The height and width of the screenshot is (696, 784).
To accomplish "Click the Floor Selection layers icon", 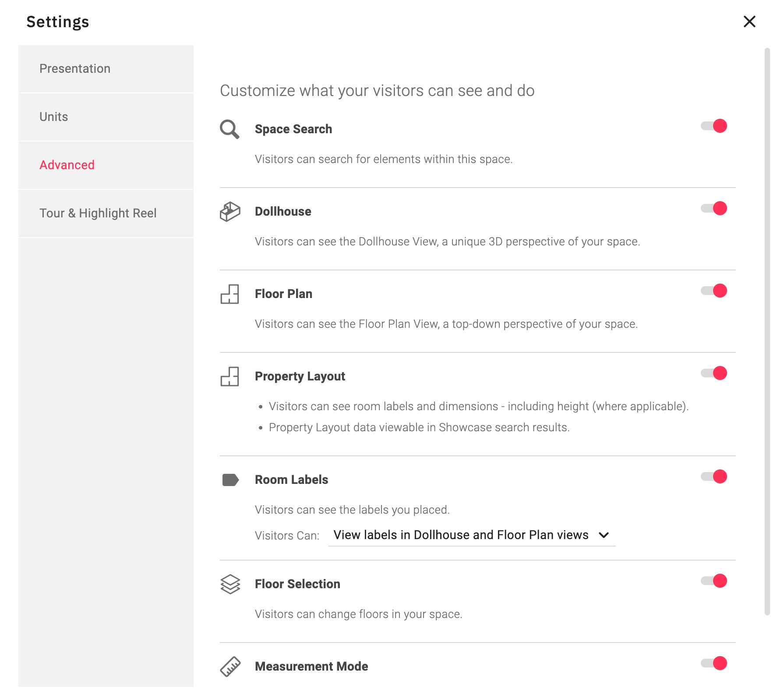I will [230, 584].
